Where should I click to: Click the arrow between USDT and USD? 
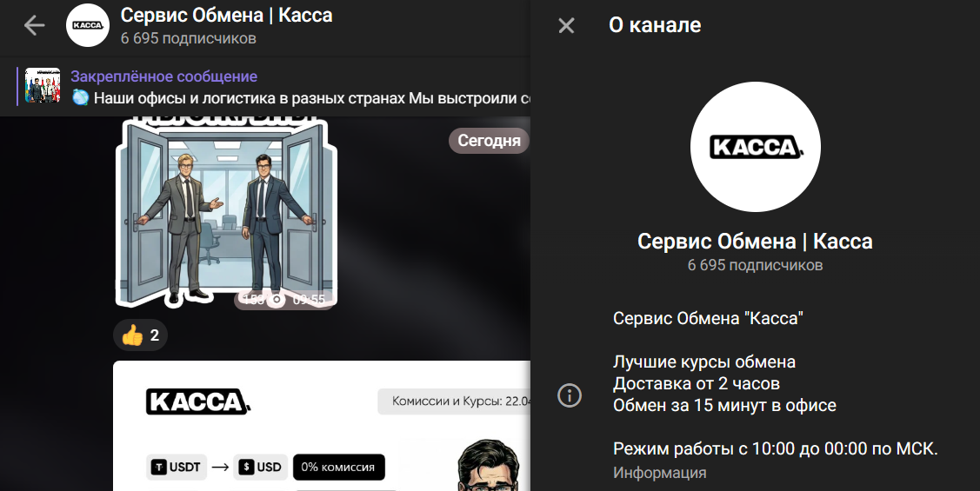pos(220,468)
